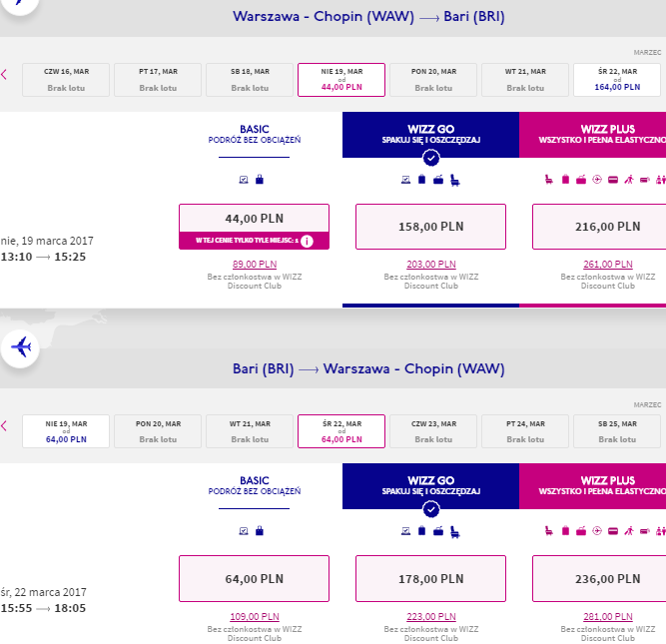Click the Bari to Warszawa - Chopin route heading
Image resolution: width=666 pixels, height=644 pixels.
coord(368,368)
